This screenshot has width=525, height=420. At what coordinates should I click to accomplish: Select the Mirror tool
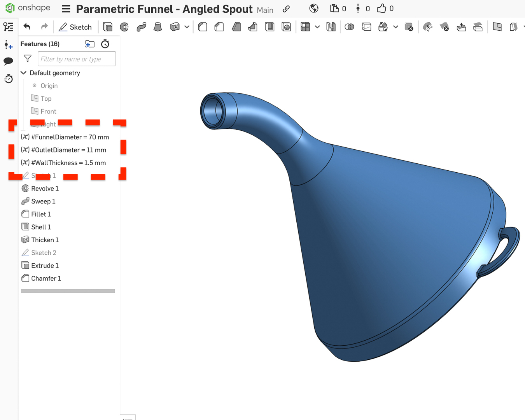click(331, 26)
